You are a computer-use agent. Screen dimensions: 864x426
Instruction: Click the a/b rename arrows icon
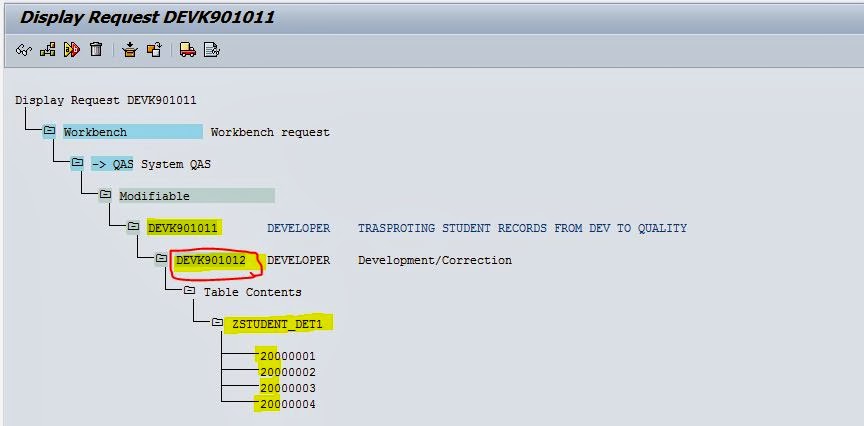tap(72, 50)
